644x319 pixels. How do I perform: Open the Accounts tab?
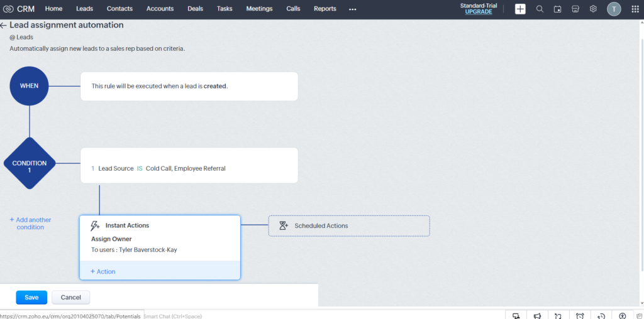point(160,9)
